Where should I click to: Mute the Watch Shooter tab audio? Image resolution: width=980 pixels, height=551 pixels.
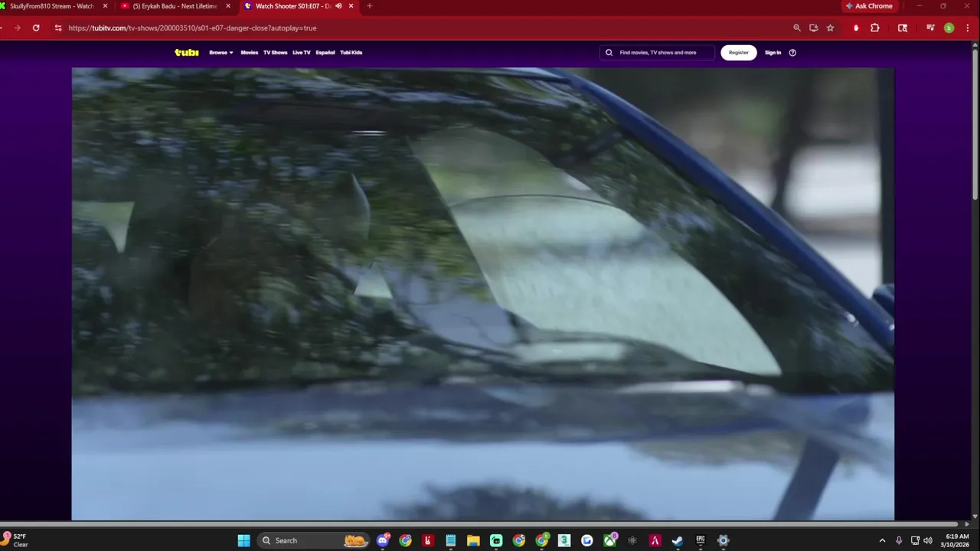(x=338, y=6)
